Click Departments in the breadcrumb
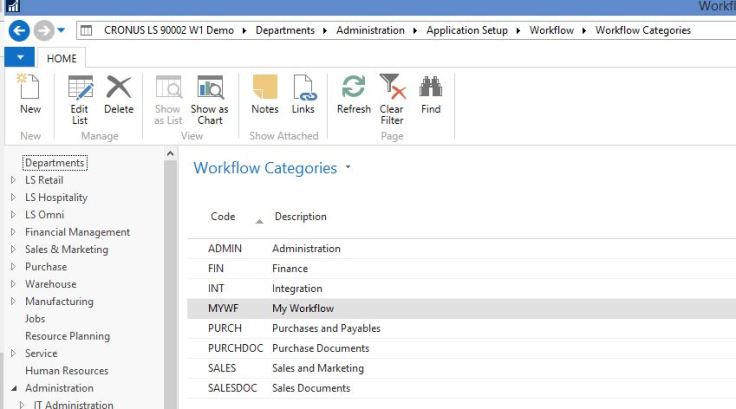The height and width of the screenshot is (409, 736). click(x=285, y=31)
